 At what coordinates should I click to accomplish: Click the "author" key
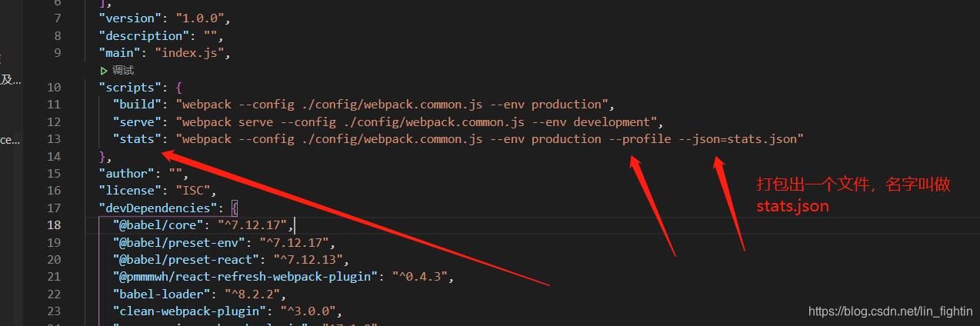[x=126, y=175]
